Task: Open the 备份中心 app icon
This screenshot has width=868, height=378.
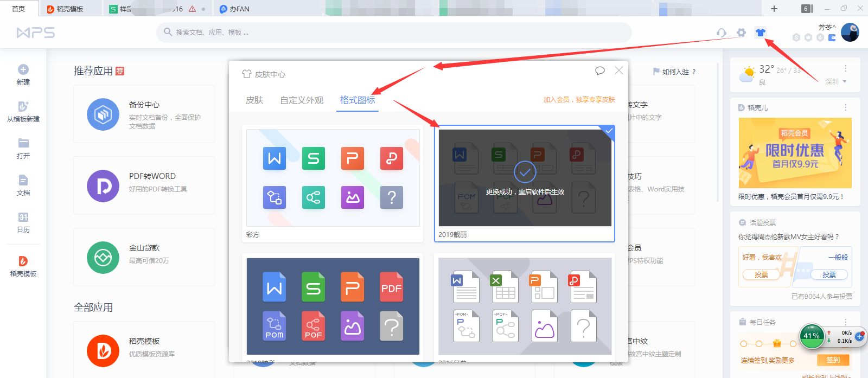Action: coord(103,114)
